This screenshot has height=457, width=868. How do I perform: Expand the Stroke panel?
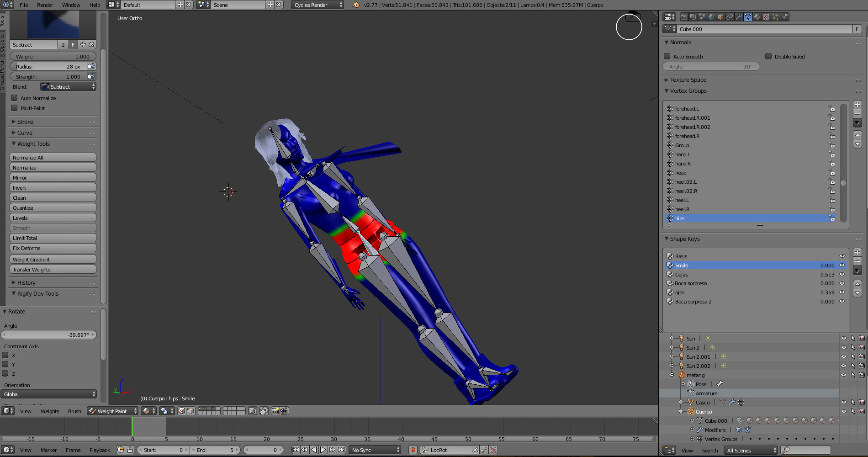(x=25, y=122)
